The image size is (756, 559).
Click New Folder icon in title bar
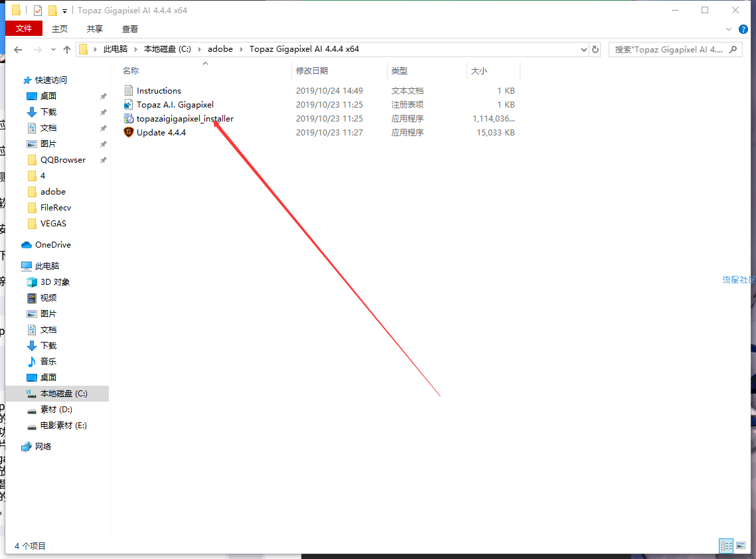point(52,10)
